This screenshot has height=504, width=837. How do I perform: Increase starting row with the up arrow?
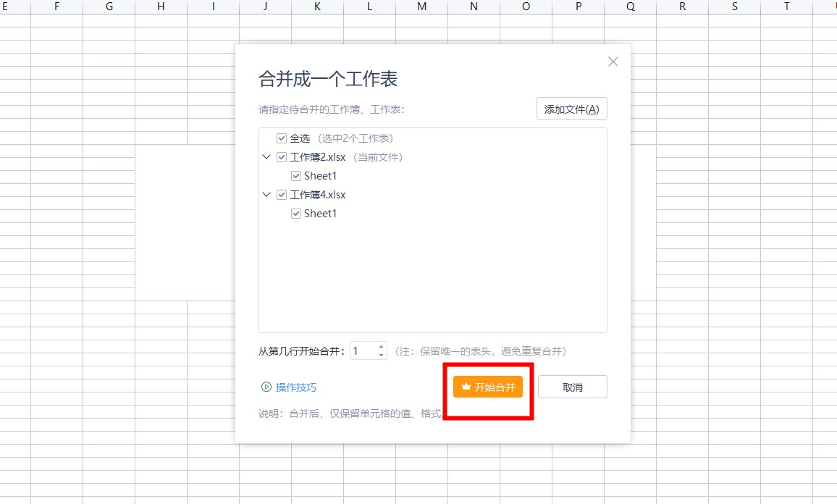click(x=382, y=347)
